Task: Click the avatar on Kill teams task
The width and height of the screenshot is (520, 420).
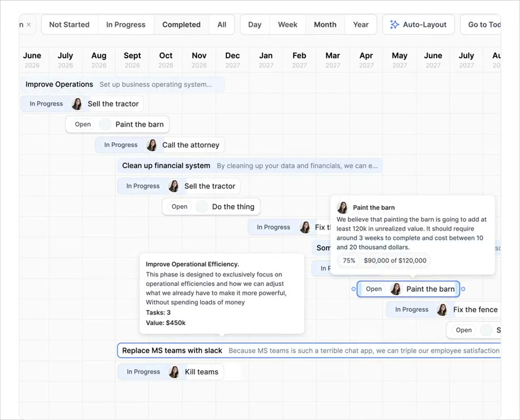Action: [174, 372]
